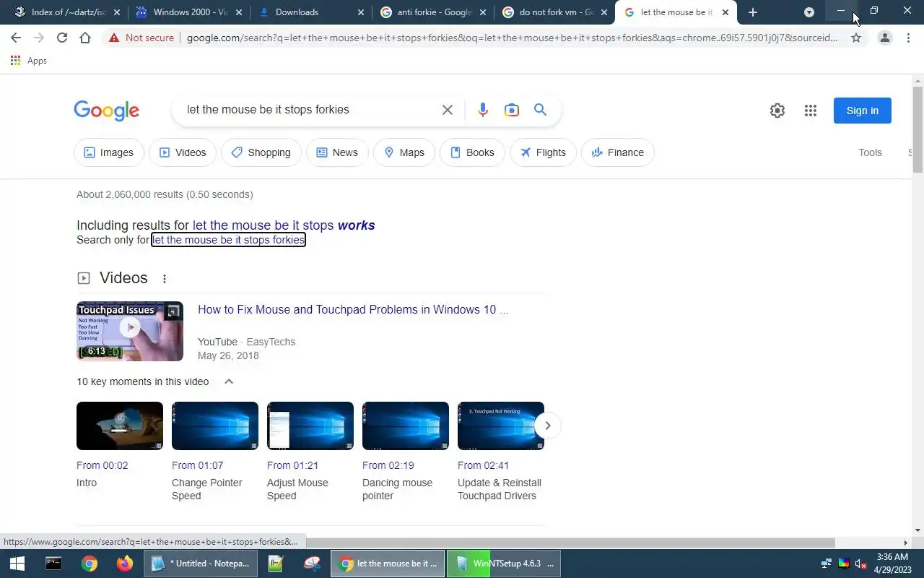Image resolution: width=924 pixels, height=578 pixels.
Task: Close the Downloads tab
Action: coord(361,12)
